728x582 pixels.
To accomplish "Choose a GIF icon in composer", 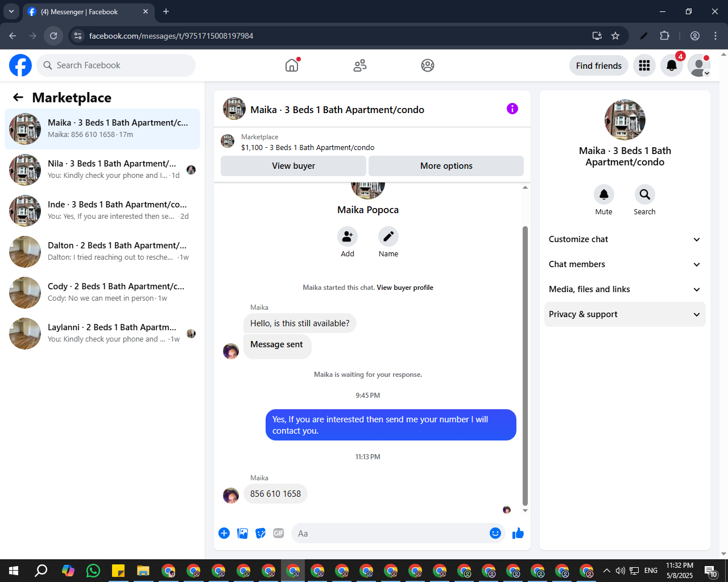I will click(279, 533).
